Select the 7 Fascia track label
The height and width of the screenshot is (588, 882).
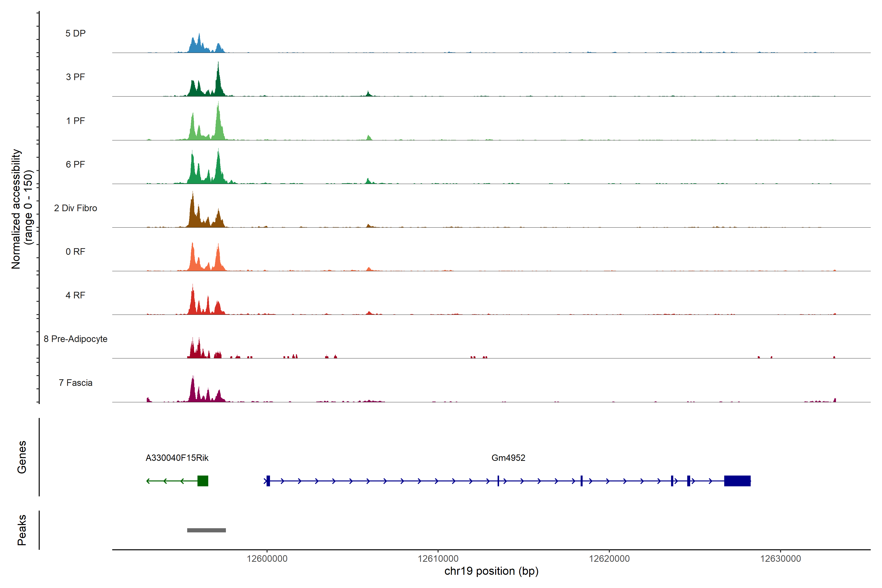click(x=75, y=382)
